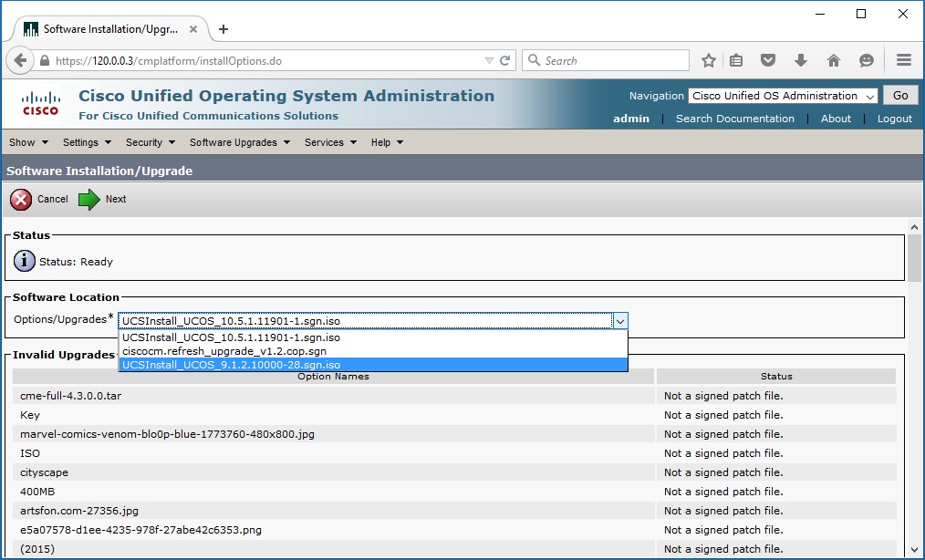
Task: Open the About link
Action: pyautogui.click(x=836, y=119)
